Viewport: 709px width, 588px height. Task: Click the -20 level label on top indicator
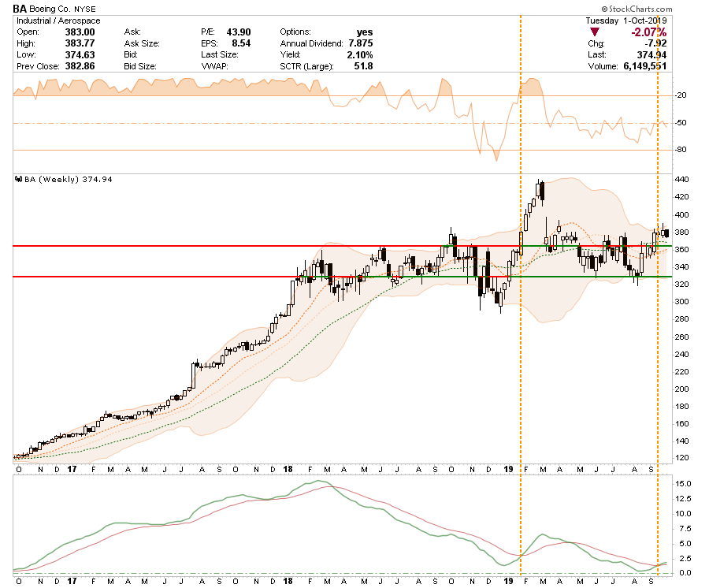tap(681, 95)
